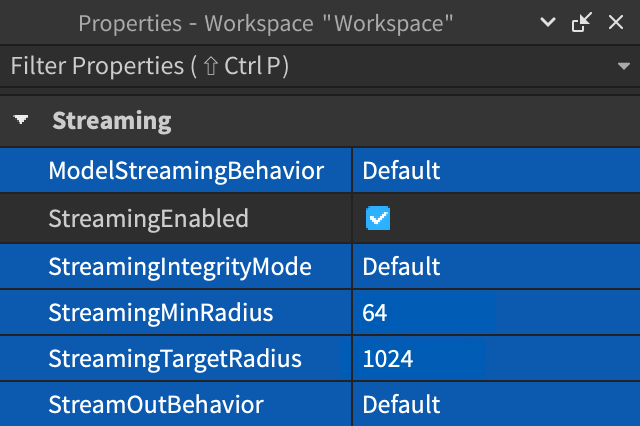Select the StreamingIntegrityMode property name

(x=180, y=267)
